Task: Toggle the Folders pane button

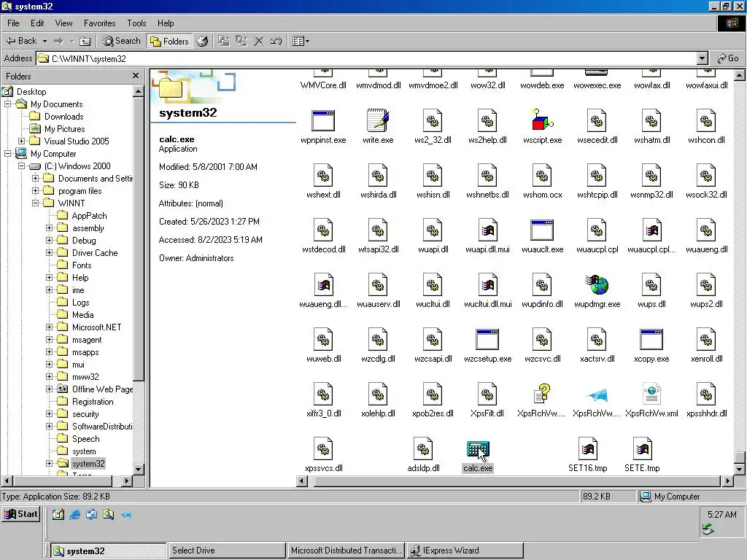Action: pos(169,41)
